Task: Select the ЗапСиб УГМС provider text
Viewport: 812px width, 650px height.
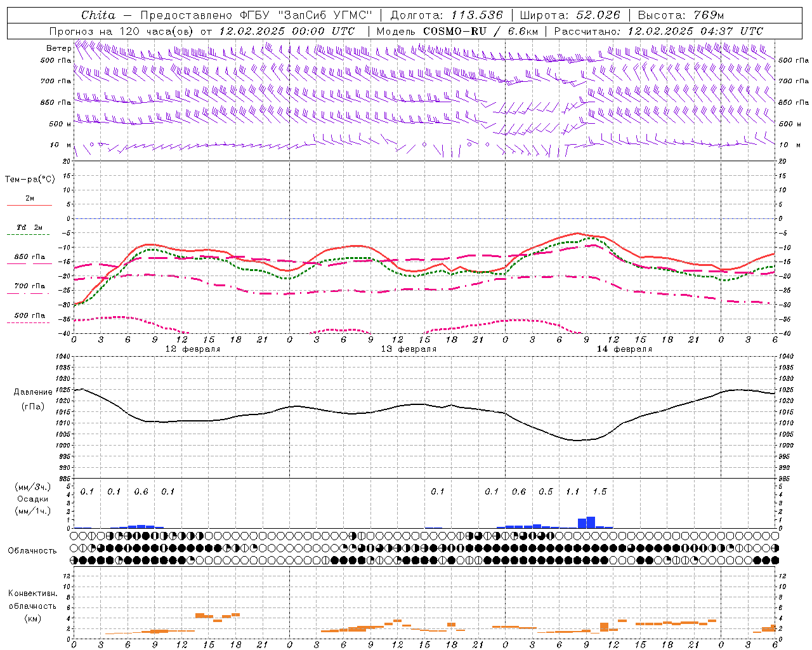Action: 325,15
